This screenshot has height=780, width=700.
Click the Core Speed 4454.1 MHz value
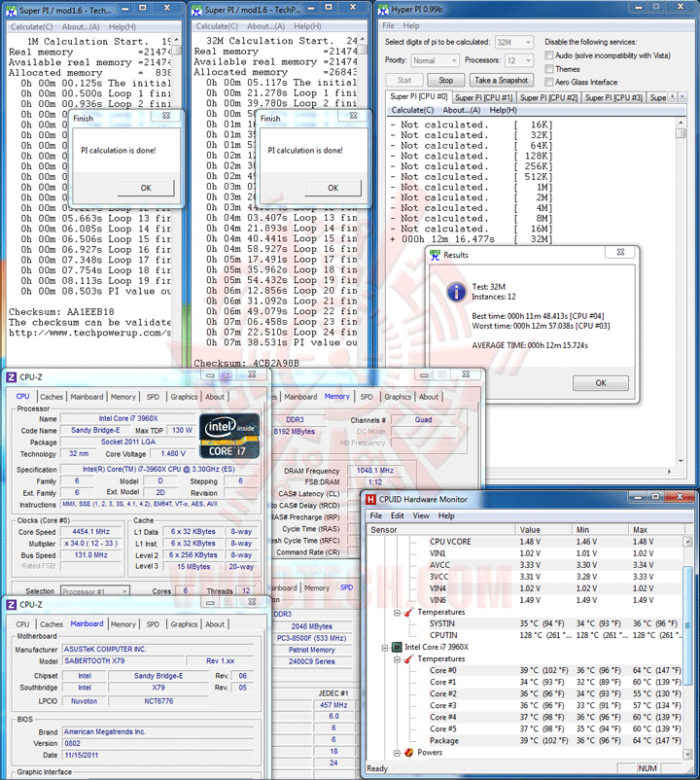[x=91, y=532]
